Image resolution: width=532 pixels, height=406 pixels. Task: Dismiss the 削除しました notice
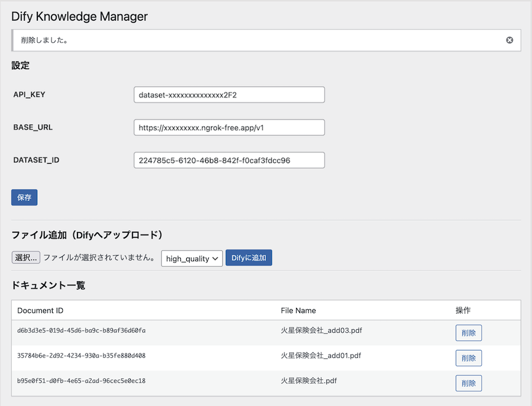point(510,40)
